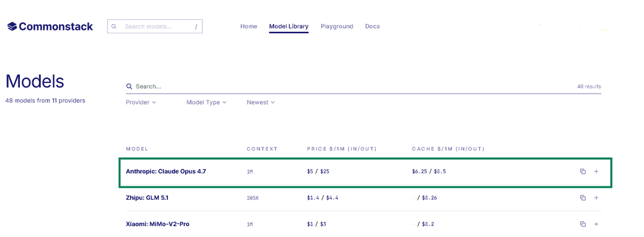
Task: Click the magnifier icon in models search
Action: [129, 86]
